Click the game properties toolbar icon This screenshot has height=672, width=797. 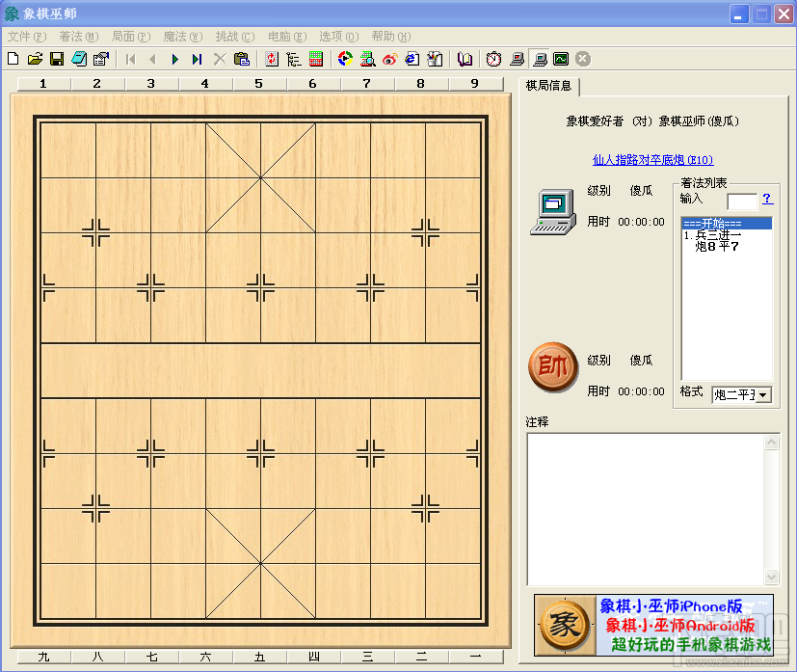(101, 59)
